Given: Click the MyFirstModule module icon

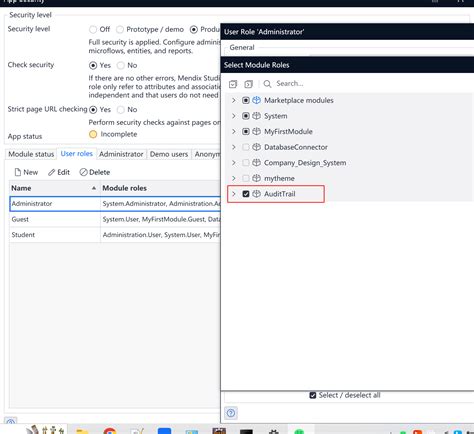Looking at the screenshot, I should click(x=256, y=131).
